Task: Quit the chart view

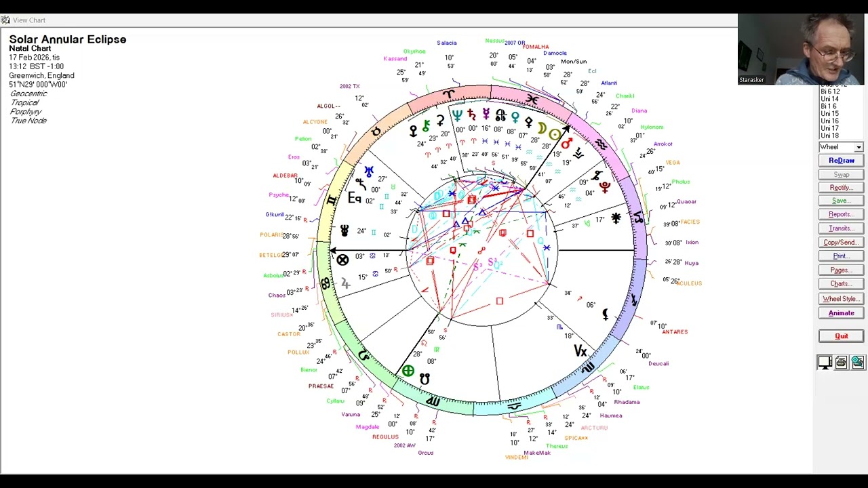Action: (841, 336)
